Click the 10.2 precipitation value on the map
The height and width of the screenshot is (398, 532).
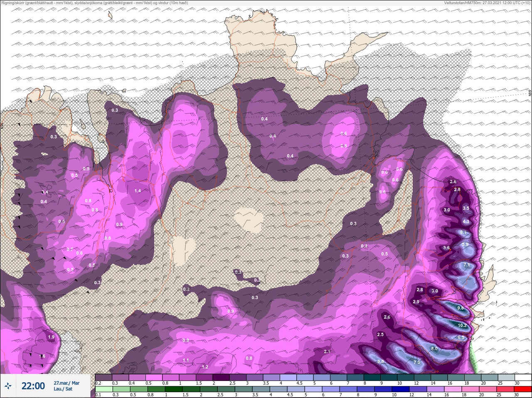coord(462,326)
